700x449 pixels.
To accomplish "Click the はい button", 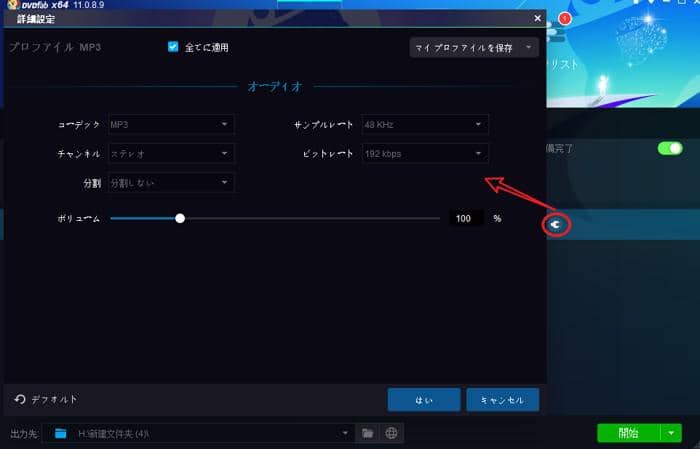I will point(424,399).
